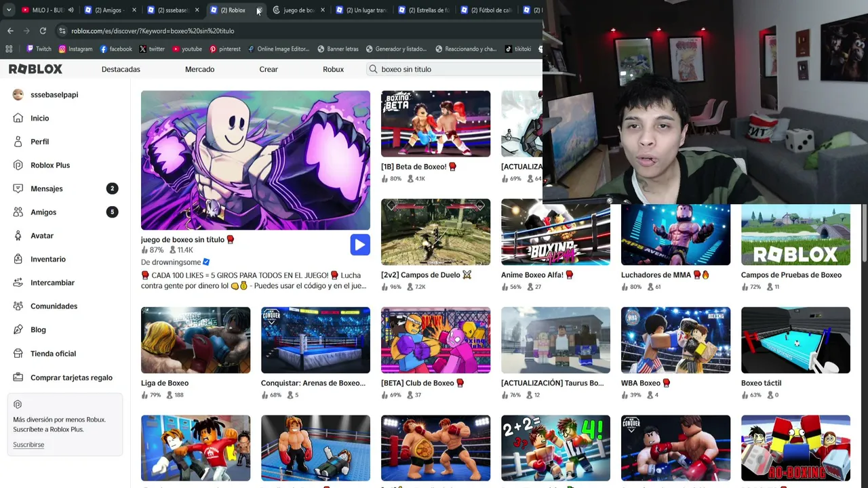Image resolution: width=868 pixels, height=488 pixels.
Task: Open the Luchadores de MMA game
Action: [675, 235]
